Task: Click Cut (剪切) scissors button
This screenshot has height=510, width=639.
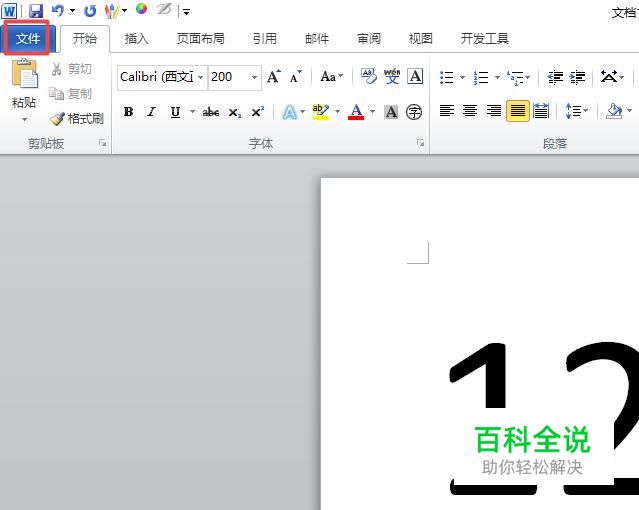Action: tap(71, 69)
